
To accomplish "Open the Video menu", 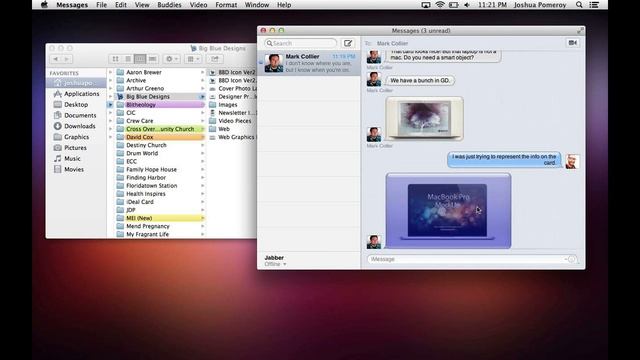I will tap(198, 5).
